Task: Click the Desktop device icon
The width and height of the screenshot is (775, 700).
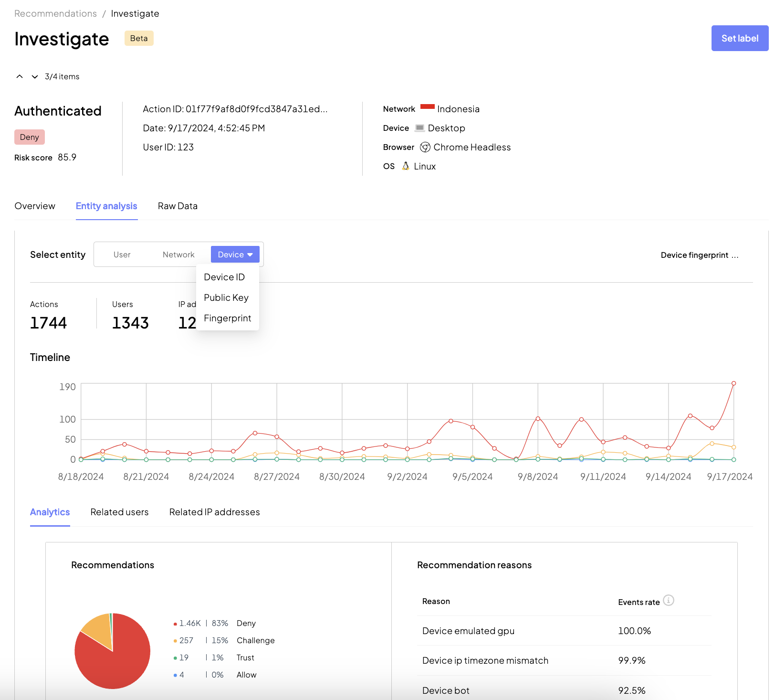Action: point(419,128)
